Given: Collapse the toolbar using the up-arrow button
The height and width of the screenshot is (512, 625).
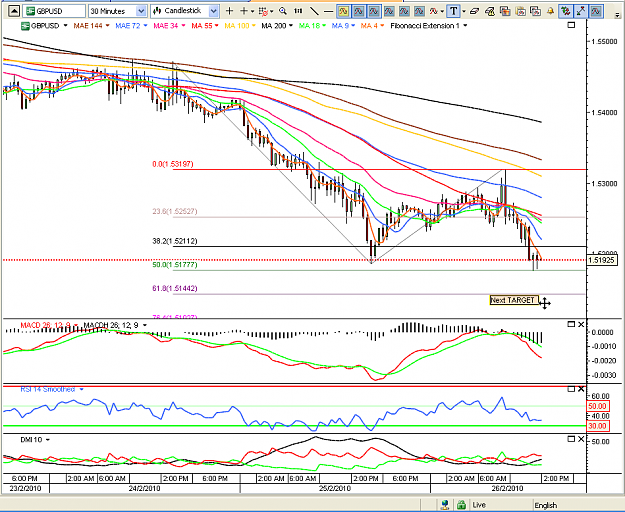Looking at the screenshot, I should point(14,11).
